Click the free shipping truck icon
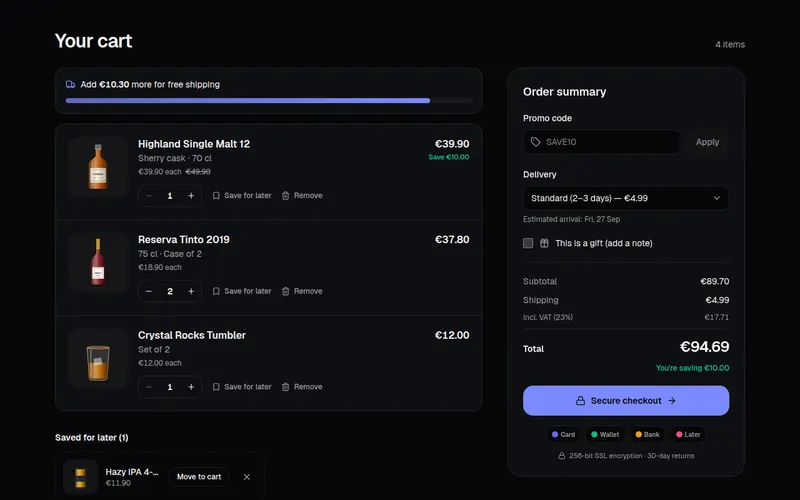 pos(70,85)
